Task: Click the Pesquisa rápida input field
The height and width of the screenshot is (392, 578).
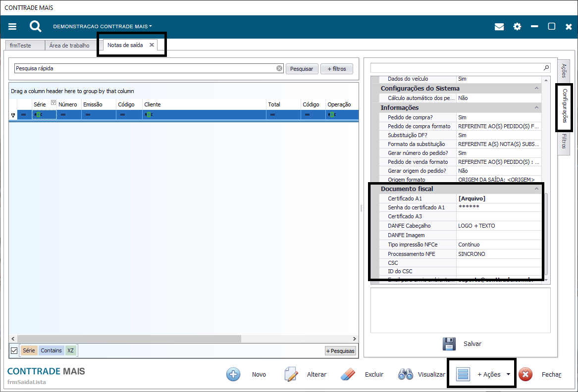Action: (x=144, y=69)
